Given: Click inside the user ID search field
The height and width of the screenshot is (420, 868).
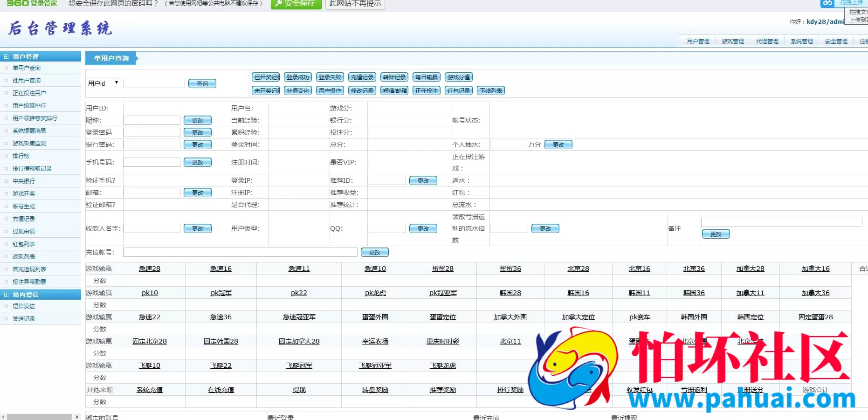Looking at the screenshot, I should pyautogui.click(x=154, y=83).
